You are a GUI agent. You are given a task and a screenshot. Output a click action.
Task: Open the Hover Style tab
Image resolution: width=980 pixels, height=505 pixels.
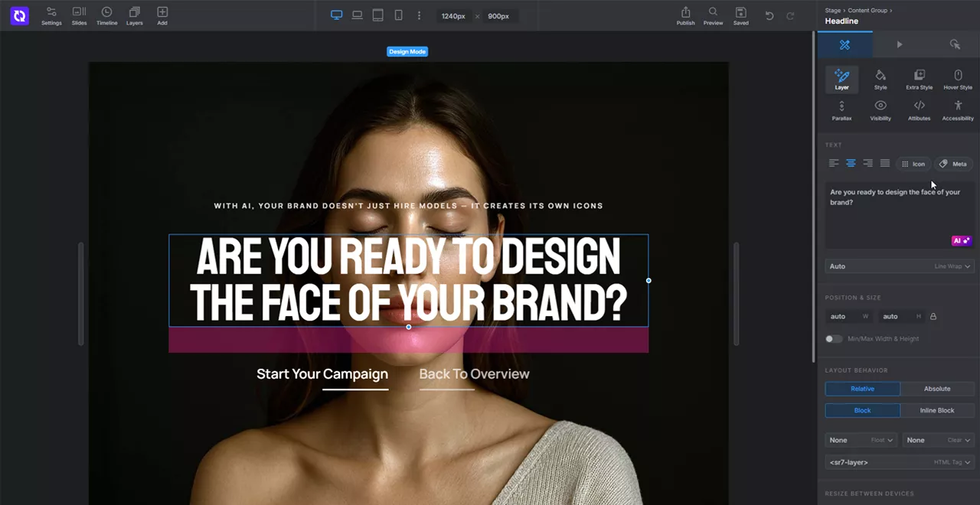957,79
